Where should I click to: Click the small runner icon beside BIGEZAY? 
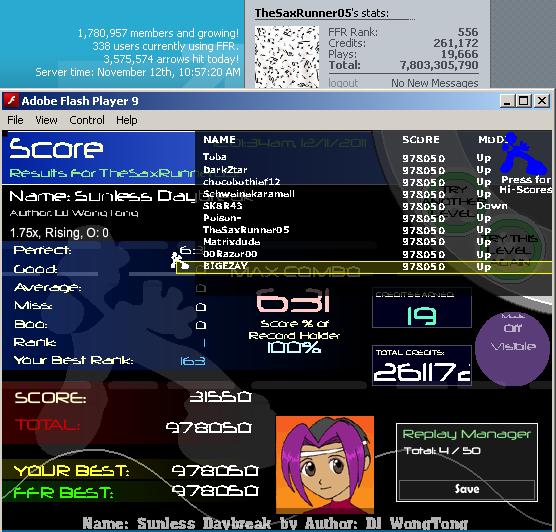(x=179, y=261)
